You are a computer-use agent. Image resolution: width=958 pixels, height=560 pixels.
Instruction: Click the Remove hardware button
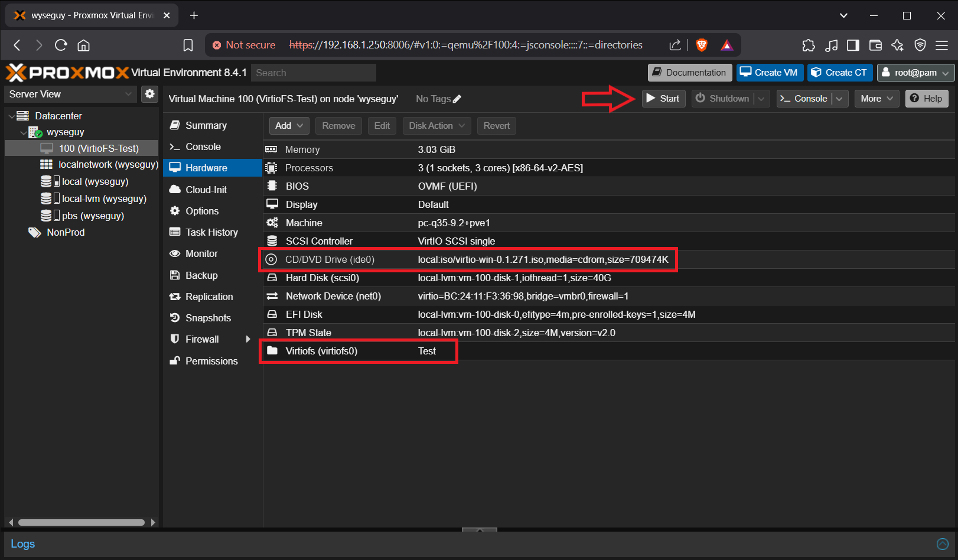(338, 126)
